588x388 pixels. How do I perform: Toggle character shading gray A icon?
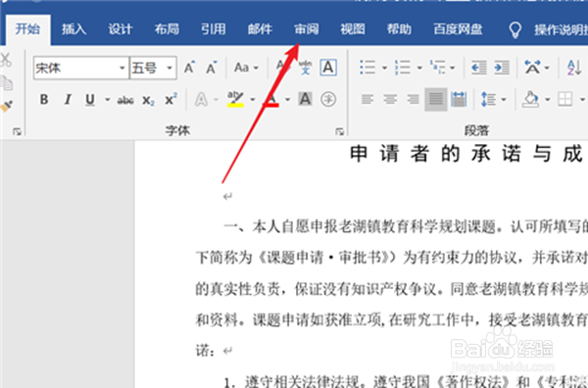305,99
